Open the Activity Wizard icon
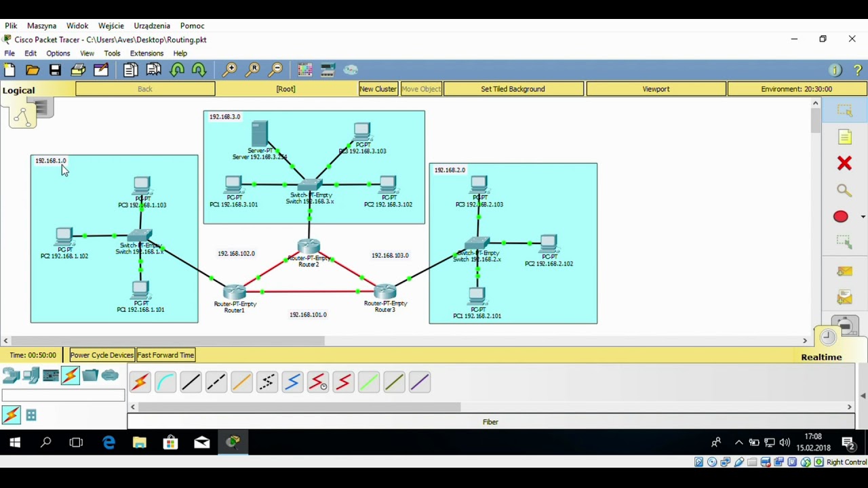Image resolution: width=868 pixels, height=488 pixels. (x=101, y=70)
